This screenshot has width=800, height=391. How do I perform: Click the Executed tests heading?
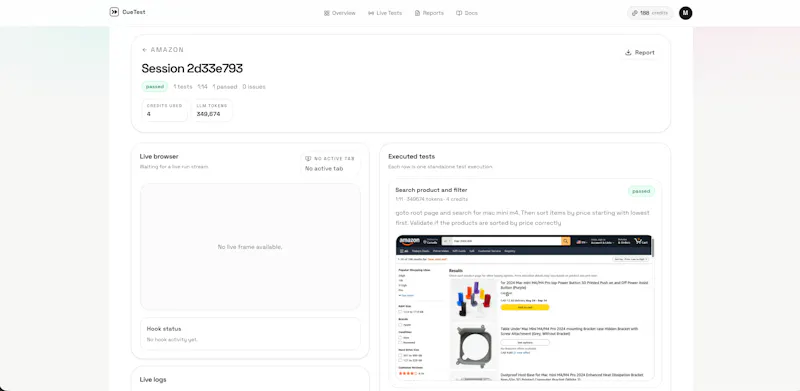[x=412, y=157]
